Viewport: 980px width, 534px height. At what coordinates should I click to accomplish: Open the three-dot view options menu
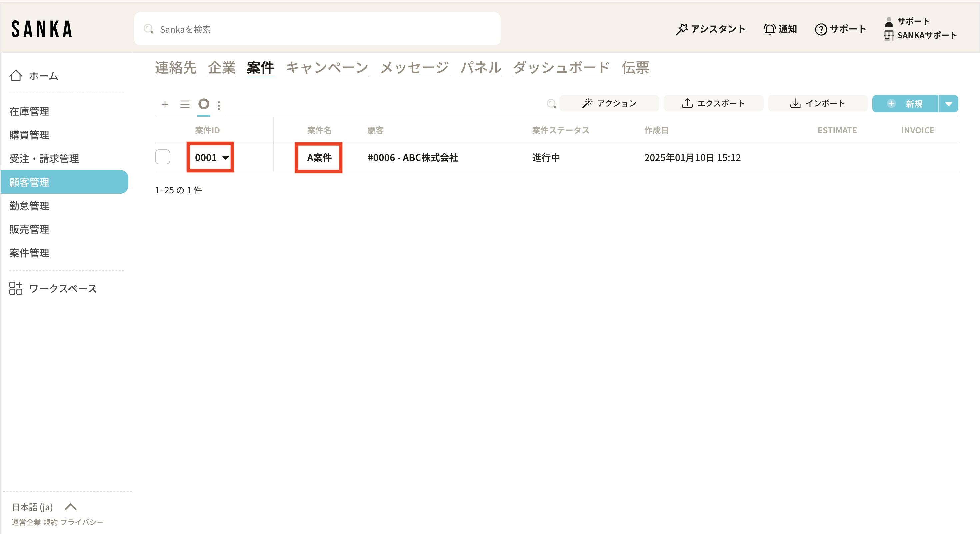point(219,105)
